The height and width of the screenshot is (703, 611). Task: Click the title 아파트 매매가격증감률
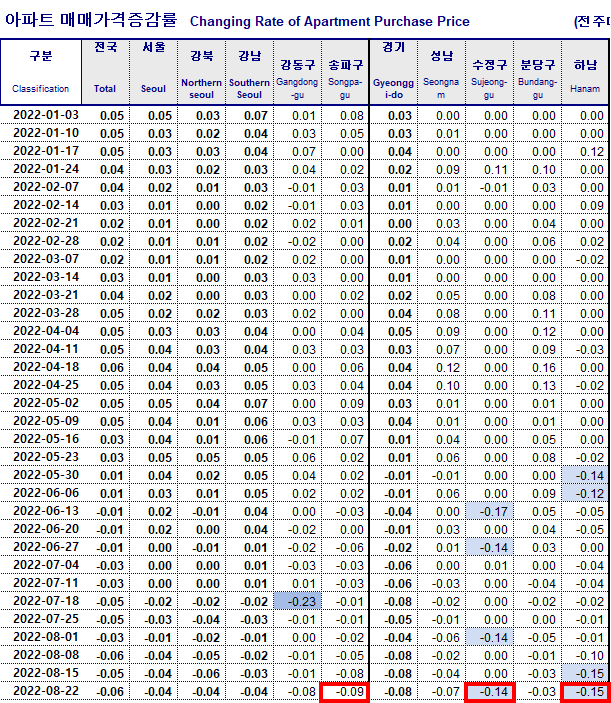tap(91, 20)
